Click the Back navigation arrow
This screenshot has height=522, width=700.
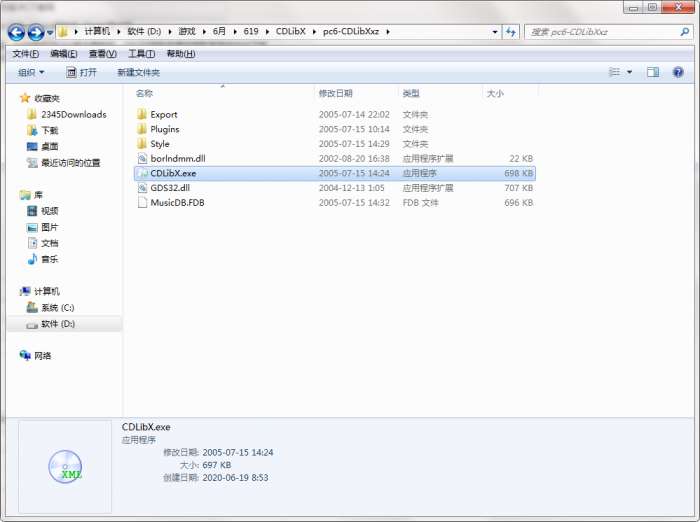point(17,32)
